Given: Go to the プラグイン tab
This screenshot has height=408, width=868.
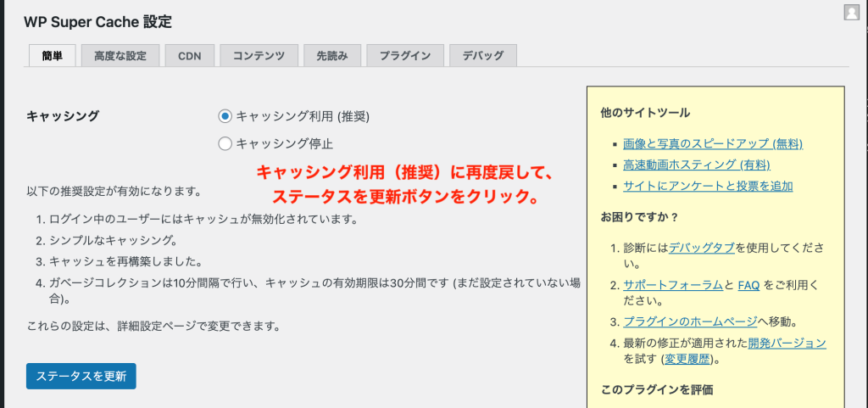Looking at the screenshot, I should (404, 55).
